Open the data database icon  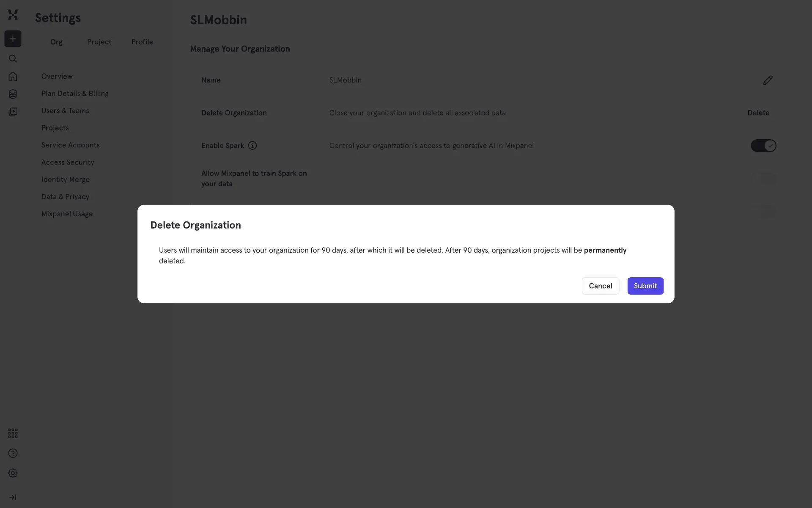click(13, 94)
